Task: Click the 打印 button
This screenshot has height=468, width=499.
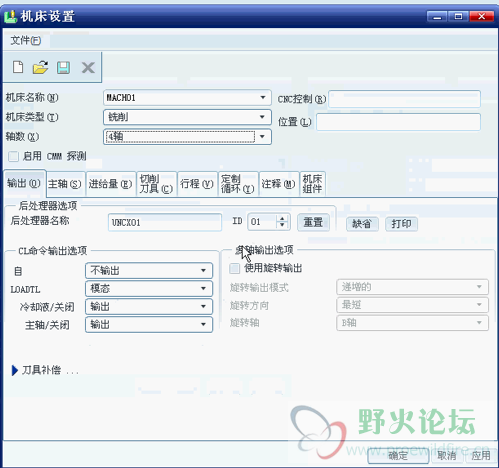Action: pyautogui.click(x=401, y=224)
